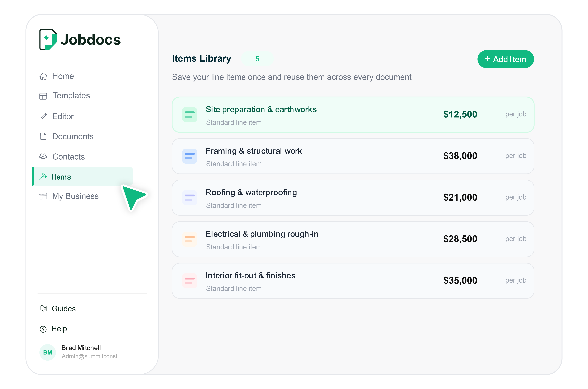Click the Items hammer icon
This screenshot has height=389, width=588.
coord(43,177)
